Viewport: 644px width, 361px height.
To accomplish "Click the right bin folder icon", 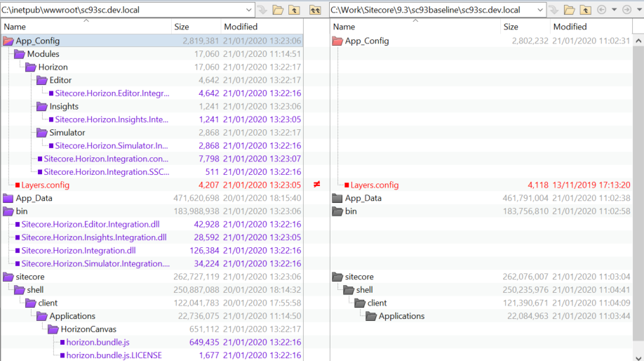I will point(337,211).
